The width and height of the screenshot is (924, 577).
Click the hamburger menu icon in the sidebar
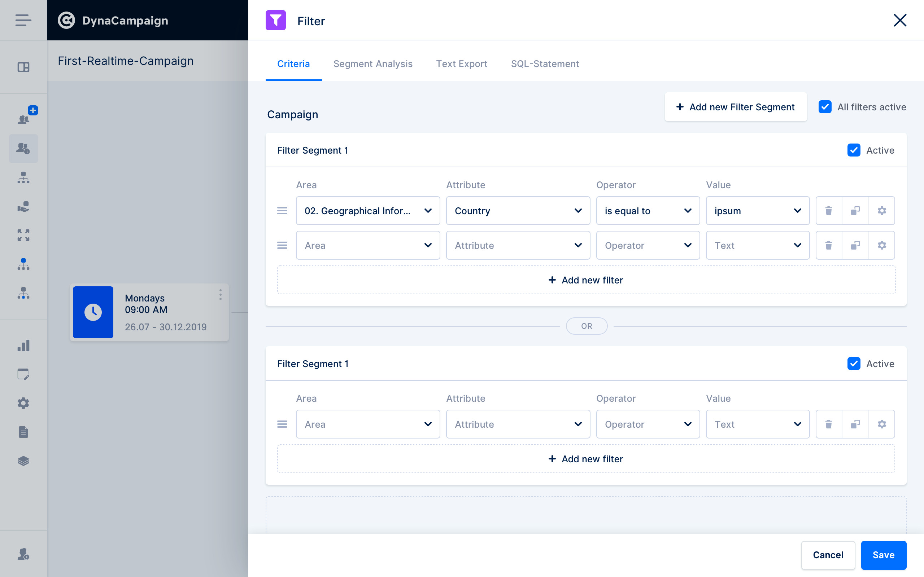(x=23, y=20)
